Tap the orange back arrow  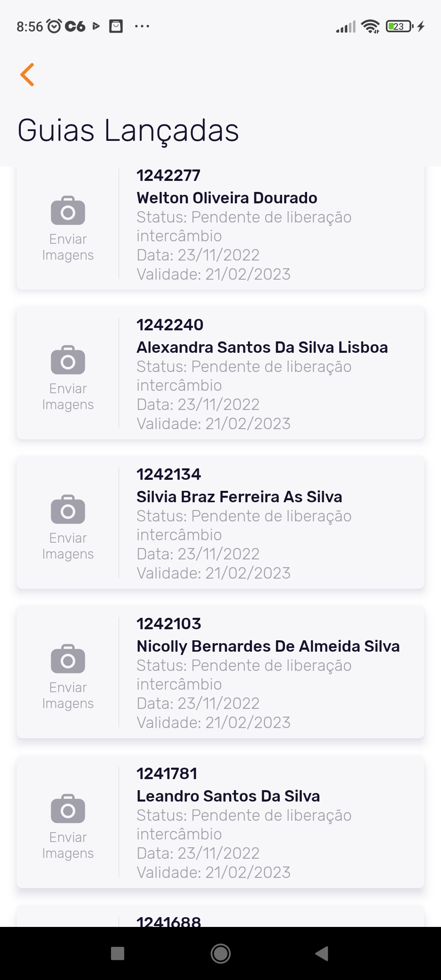pos(27,75)
